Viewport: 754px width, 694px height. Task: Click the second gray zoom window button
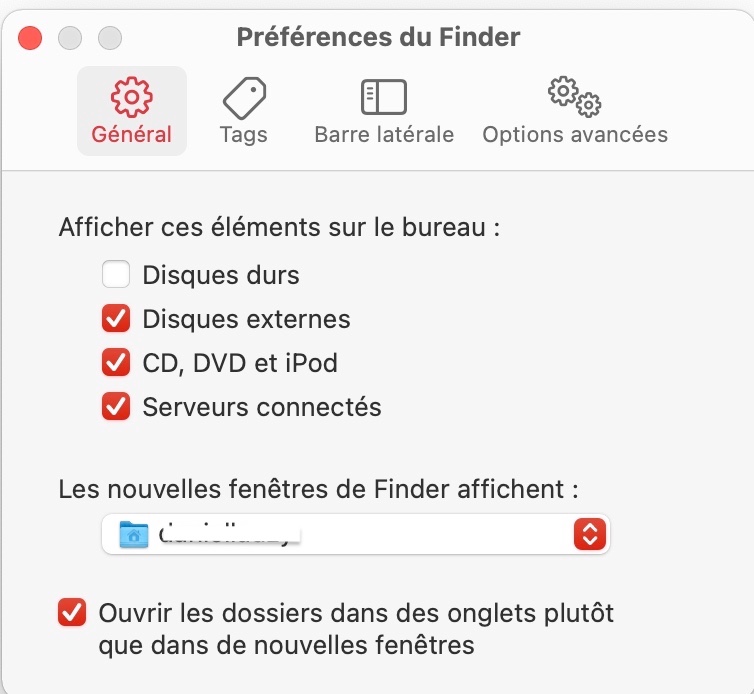click(x=108, y=38)
